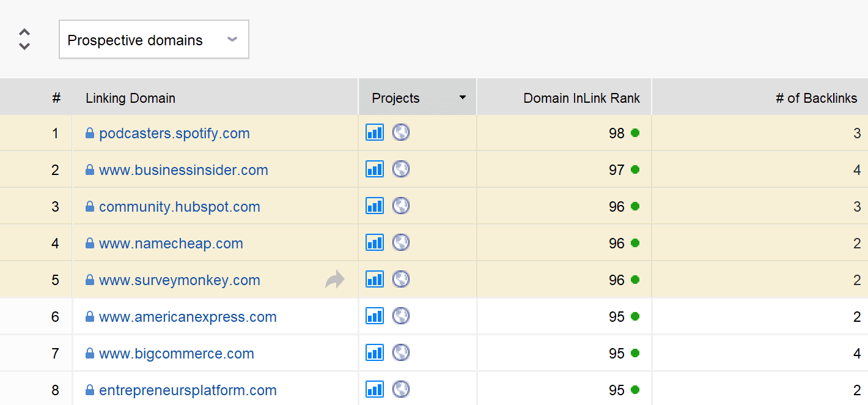This screenshot has width=868, height=405.
Task: Click lock icon beside www.bigcommerce.com
Action: coord(90,354)
